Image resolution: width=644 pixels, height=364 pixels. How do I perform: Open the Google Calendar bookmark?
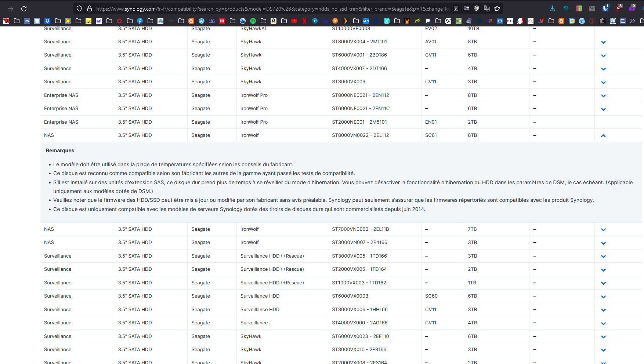click(572, 21)
